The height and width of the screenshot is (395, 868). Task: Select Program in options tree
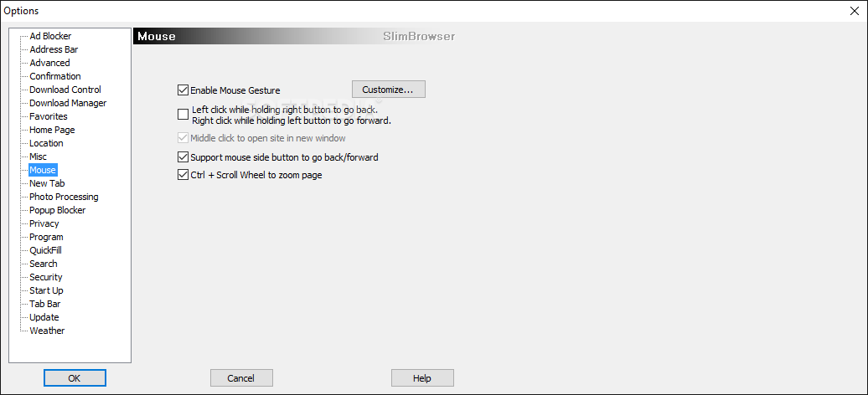(x=47, y=237)
